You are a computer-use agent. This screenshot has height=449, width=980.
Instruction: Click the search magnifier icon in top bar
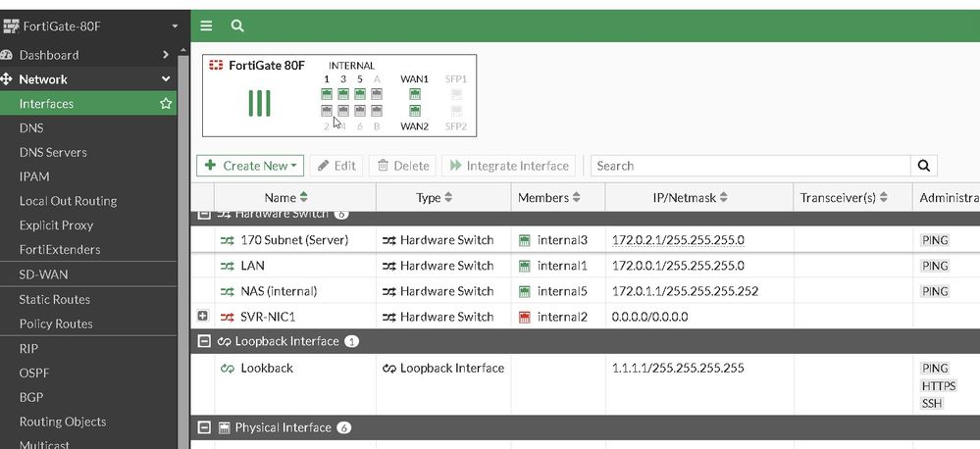[x=237, y=25]
